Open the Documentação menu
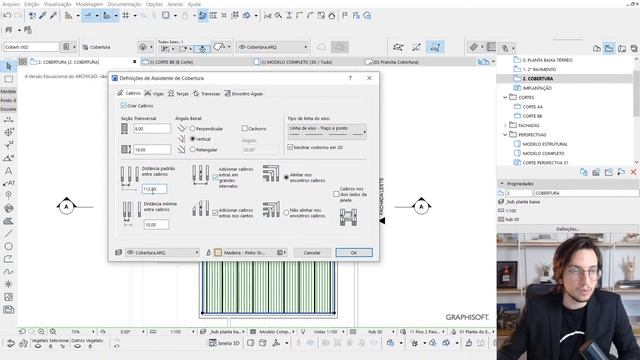This screenshot has width=640, height=360. click(124, 4)
